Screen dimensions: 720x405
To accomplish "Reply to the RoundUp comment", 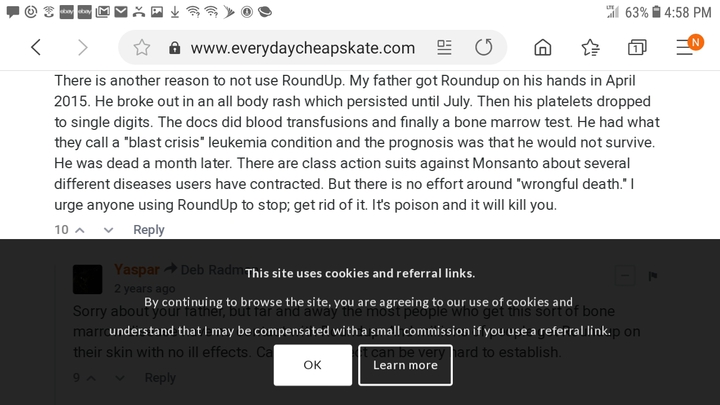I will 149,230.
